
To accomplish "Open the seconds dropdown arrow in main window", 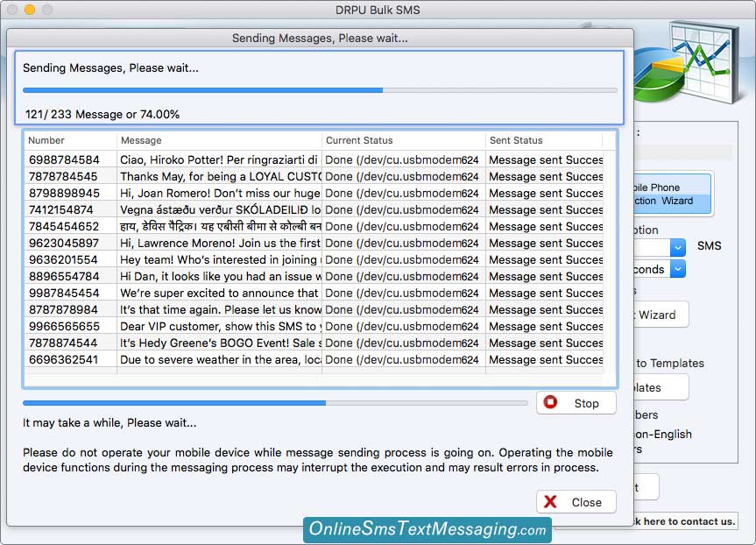I will (x=677, y=269).
